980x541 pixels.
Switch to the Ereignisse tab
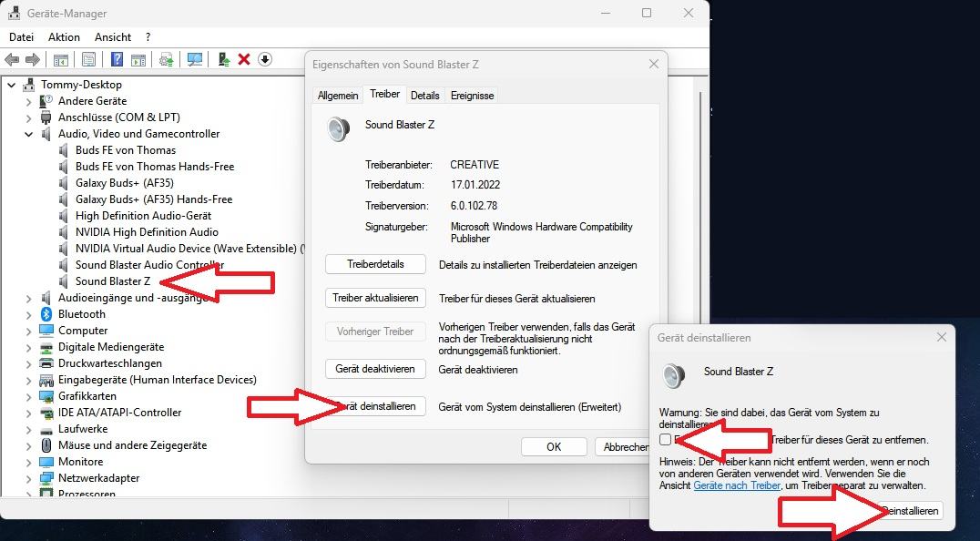point(473,96)
